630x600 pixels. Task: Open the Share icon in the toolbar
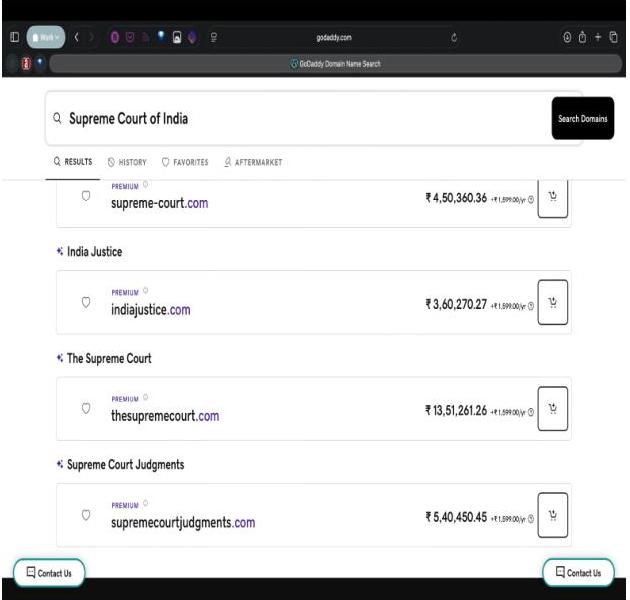(x=582, y=37)
